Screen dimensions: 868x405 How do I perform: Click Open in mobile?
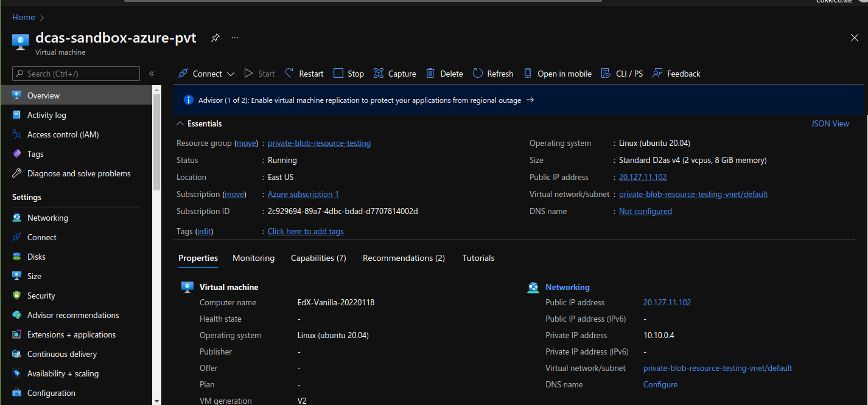pyautogui.click(x=557, y=74)
